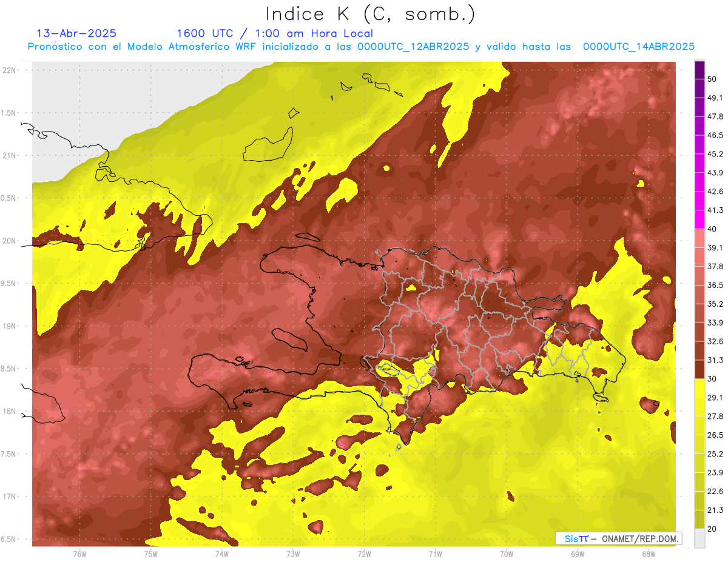The image size is (728, 562).
Task: Click the longitude label "70W"
Action: [x=507, y=554]
